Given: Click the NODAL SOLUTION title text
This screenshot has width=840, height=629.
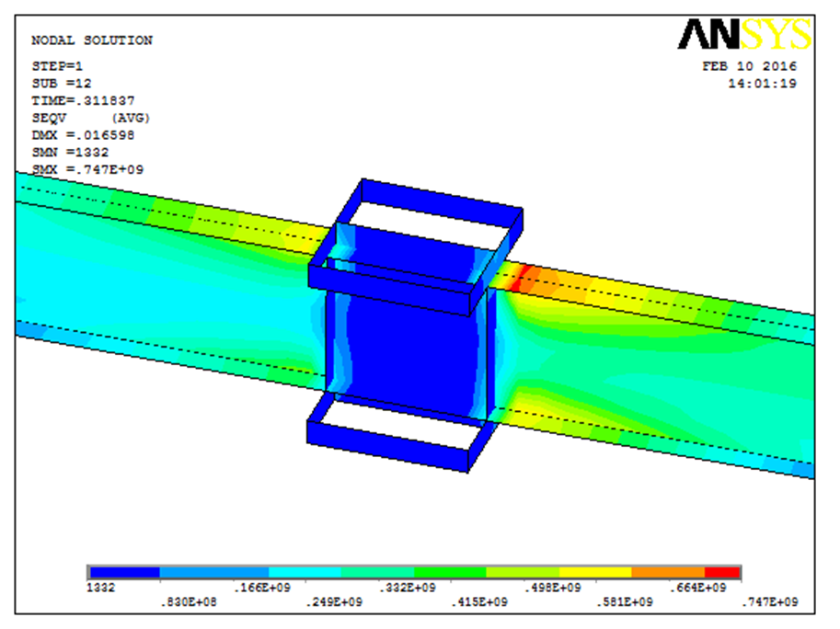Looking at the screenshot, I should (92, 40).
